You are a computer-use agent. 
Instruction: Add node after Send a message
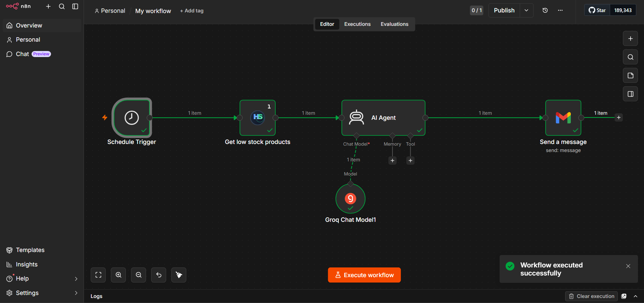click(619, 118)
